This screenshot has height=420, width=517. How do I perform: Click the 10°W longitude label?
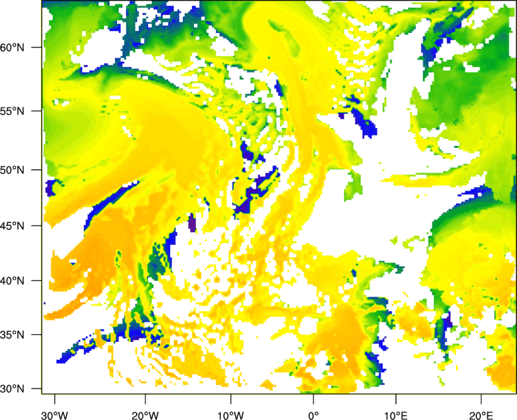click(231, 415)
